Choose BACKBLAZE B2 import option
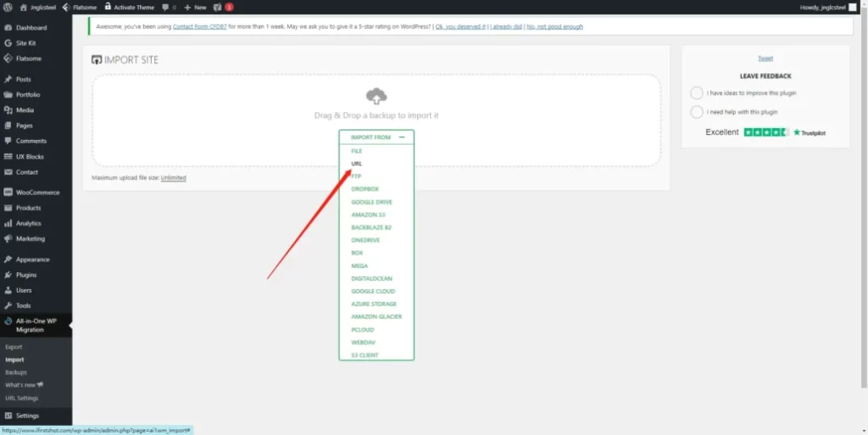Viewport: 868px width, 435px height. point(371,227)
